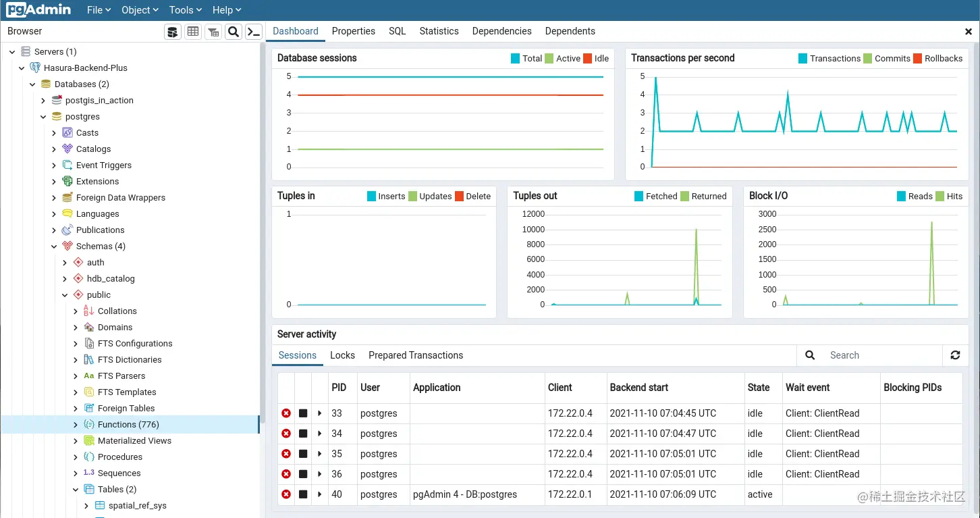The height and width of the screenshot is (518, 980).
Task: Open the Query Tool from the toolbar
Action: point(172,31)
